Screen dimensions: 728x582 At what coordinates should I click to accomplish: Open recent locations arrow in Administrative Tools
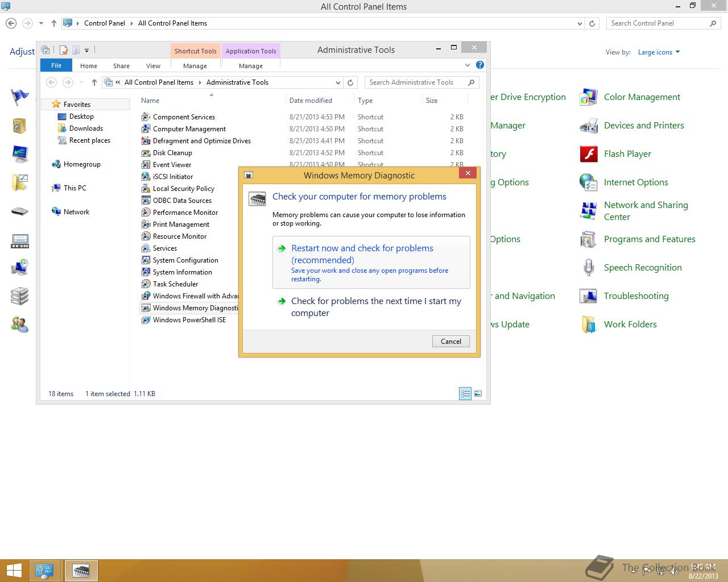tap(81, 82)
